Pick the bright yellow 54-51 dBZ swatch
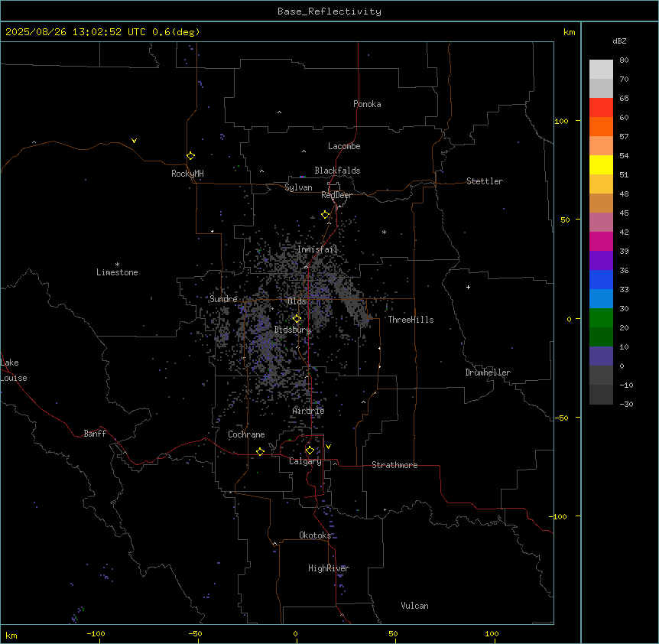 click(601, 164)
